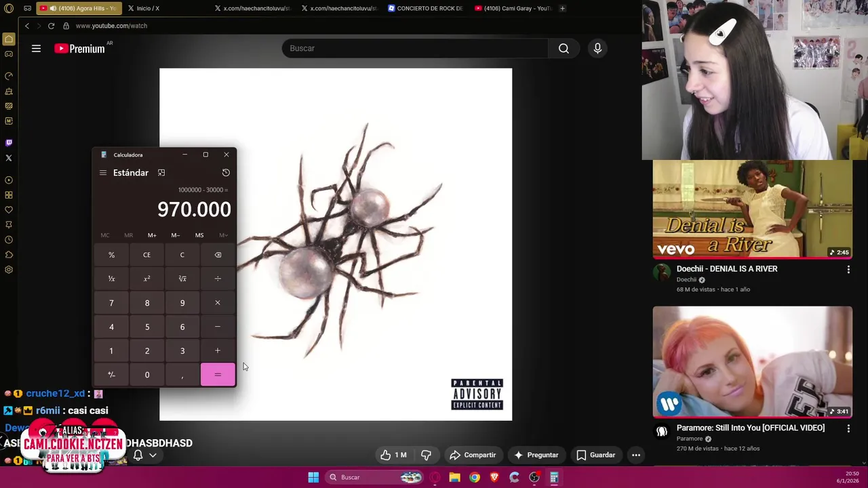Open the calculator navigation menu
The image size is (868, 488).
point(103,173)
